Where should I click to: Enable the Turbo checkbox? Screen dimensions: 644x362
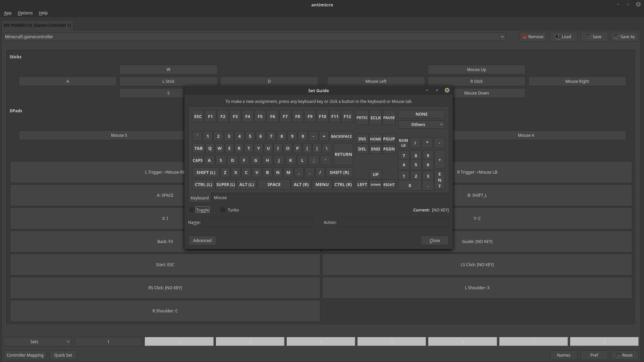[223, 210]
